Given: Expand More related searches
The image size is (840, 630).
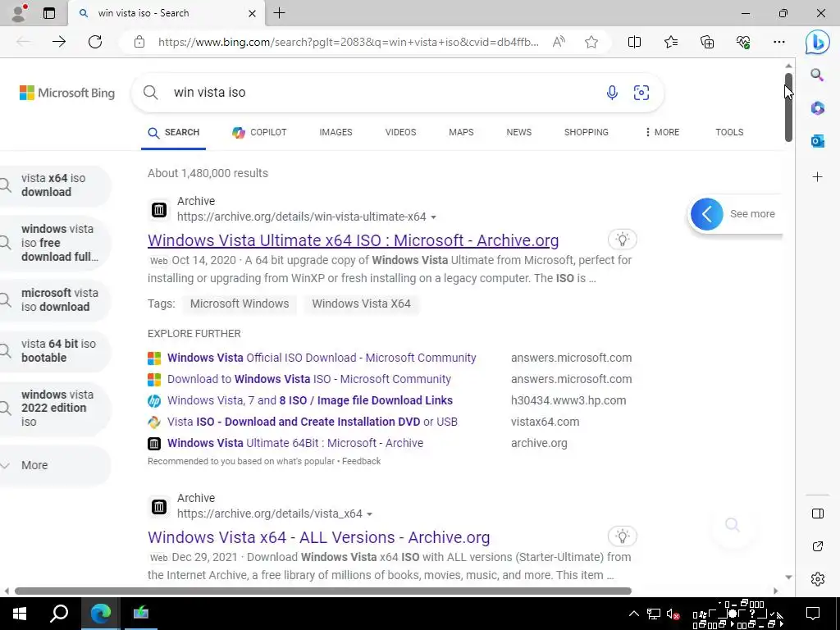Looking at the screenshot, I should point(53,466).
